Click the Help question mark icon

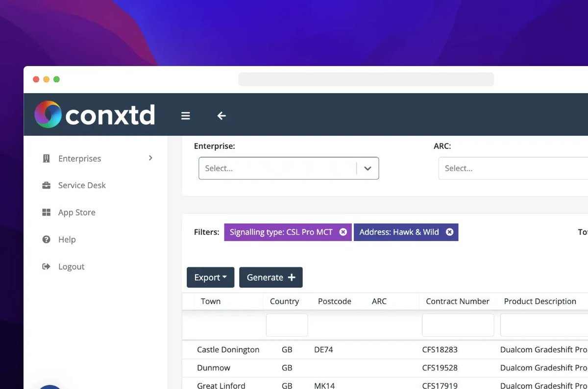(x=47, y=239)
